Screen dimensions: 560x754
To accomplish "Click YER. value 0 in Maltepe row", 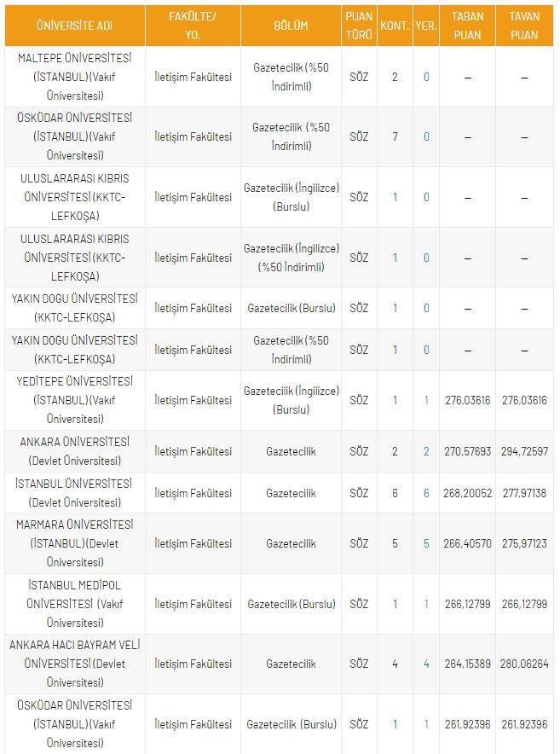I will [x=426, y=77].
